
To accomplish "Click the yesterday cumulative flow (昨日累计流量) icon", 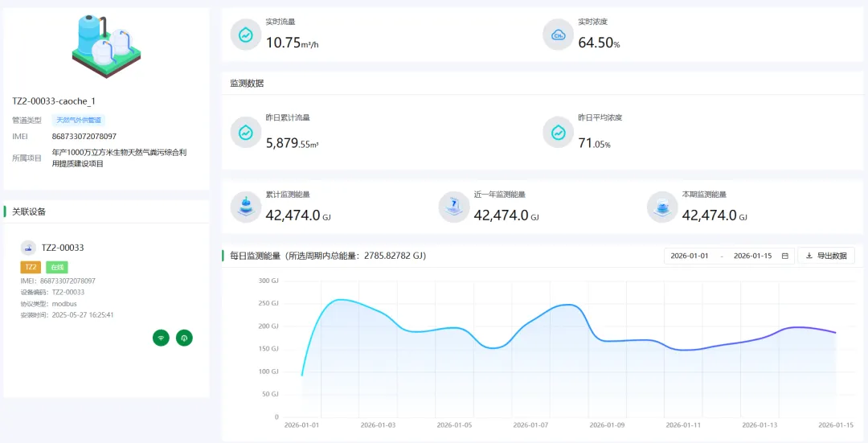I will pyautogui.click(x=246, y=133).
